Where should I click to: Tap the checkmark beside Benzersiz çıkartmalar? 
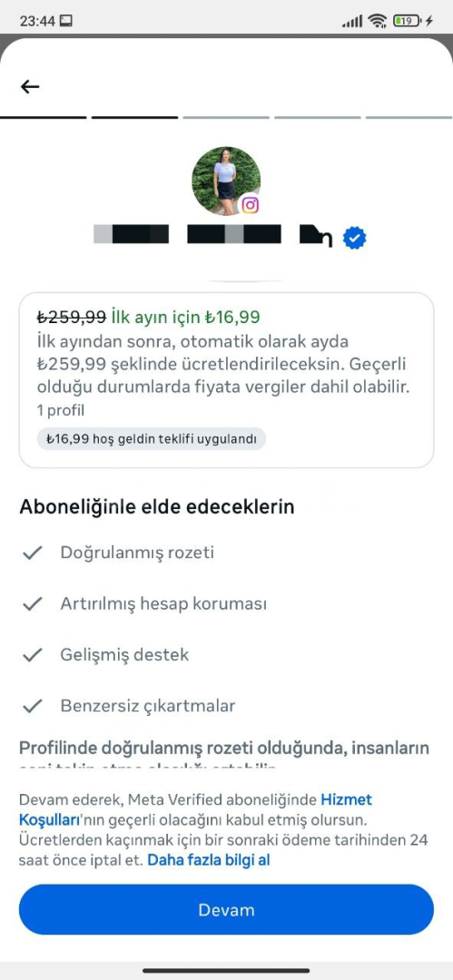(x=32, y=706)
